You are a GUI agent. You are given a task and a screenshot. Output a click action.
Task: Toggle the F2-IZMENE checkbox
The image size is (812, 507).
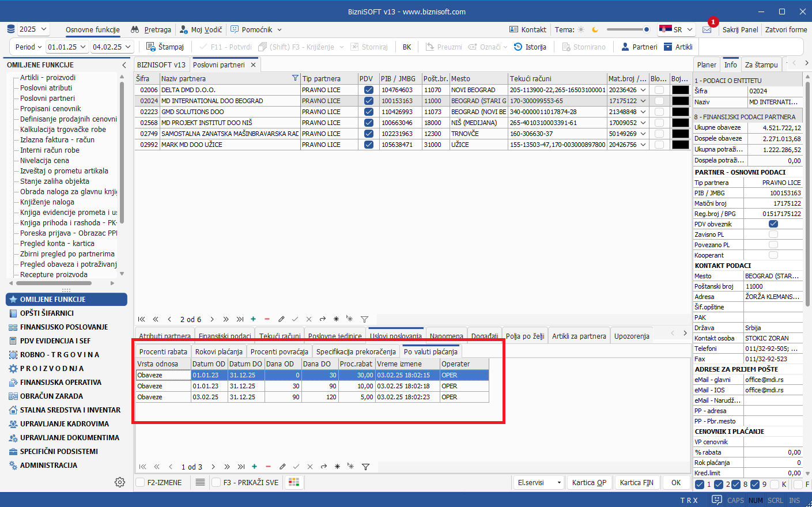pyautogui.click(x=141, y=482)
